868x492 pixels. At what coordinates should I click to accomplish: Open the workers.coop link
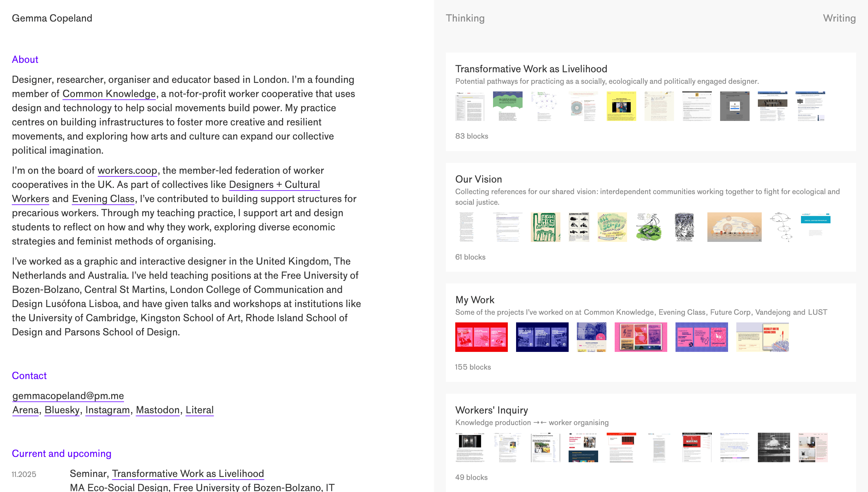coord(127,170)
